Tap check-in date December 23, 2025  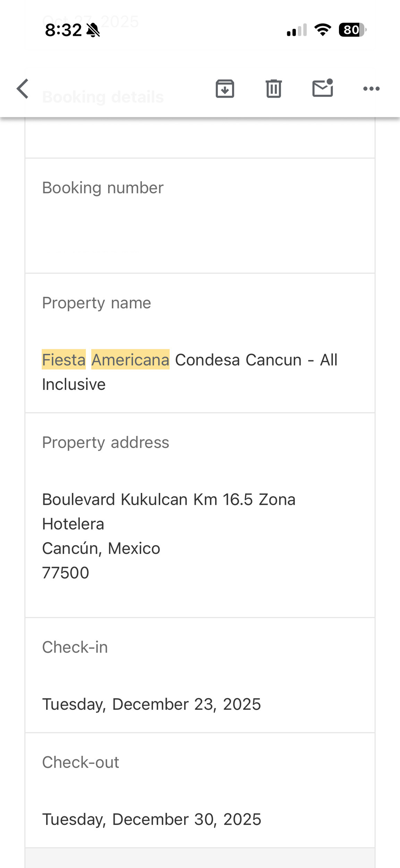click(151, 704)
